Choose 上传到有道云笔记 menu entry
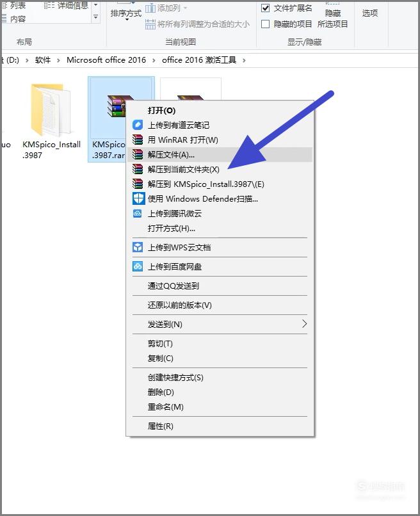The width and height of the screenshot is (420, 516). (220, 125)
